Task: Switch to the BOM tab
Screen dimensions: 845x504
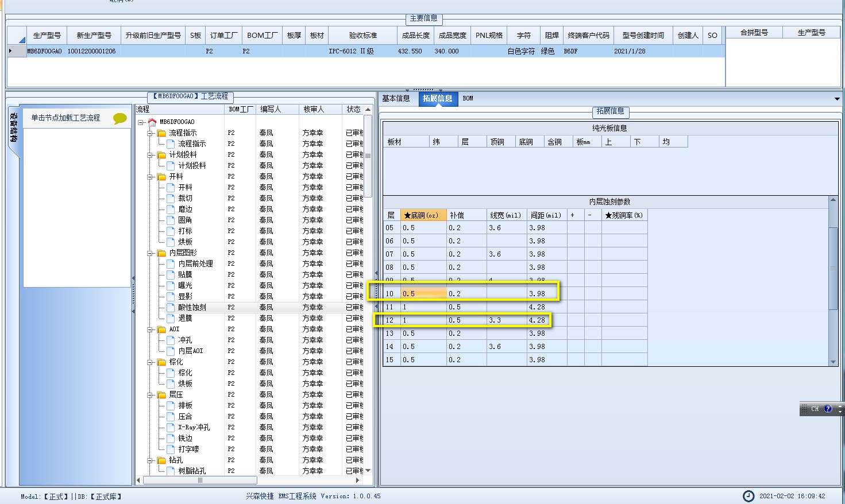Action: point(468,98)
